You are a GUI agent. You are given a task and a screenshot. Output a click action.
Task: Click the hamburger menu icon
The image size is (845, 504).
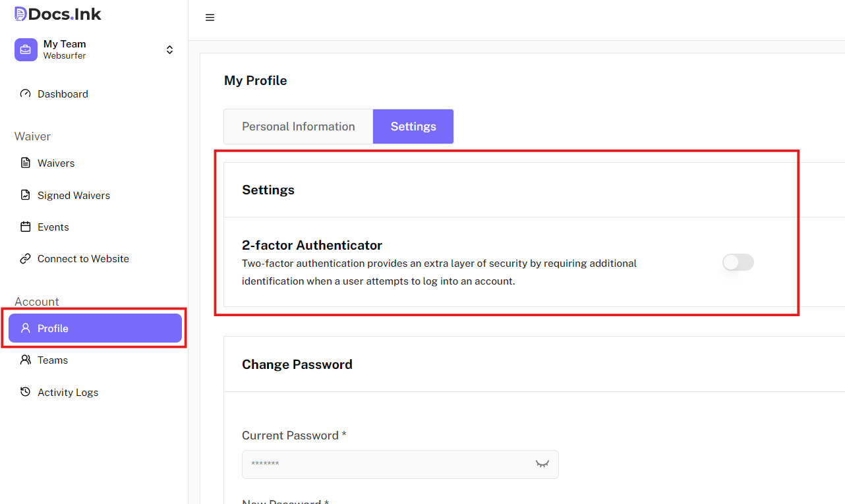[210, 18]
